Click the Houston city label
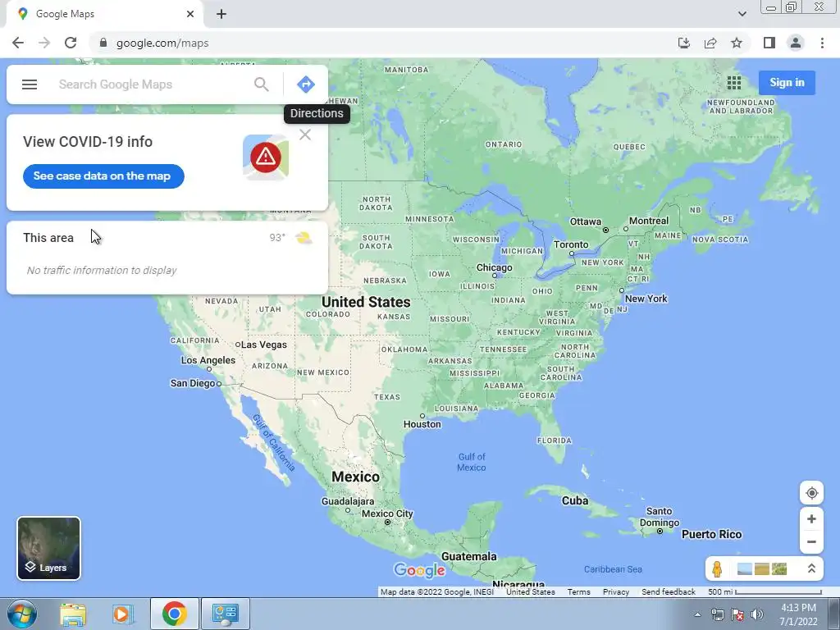The width and height of the screenshot is (840, 630). (422, 424)
